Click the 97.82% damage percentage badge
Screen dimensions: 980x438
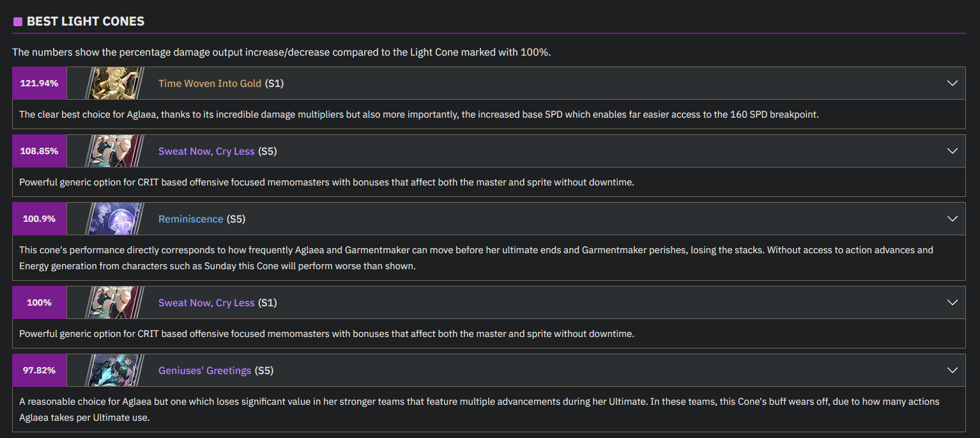point(39,370)
